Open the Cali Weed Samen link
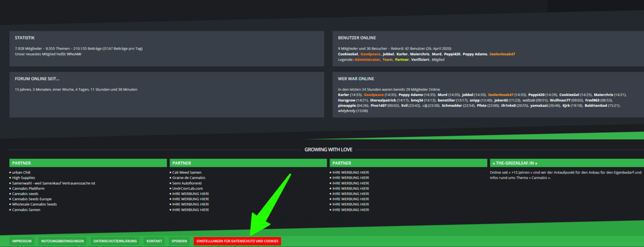The width and height of the screenshot is (644, 247). point(187,172)
